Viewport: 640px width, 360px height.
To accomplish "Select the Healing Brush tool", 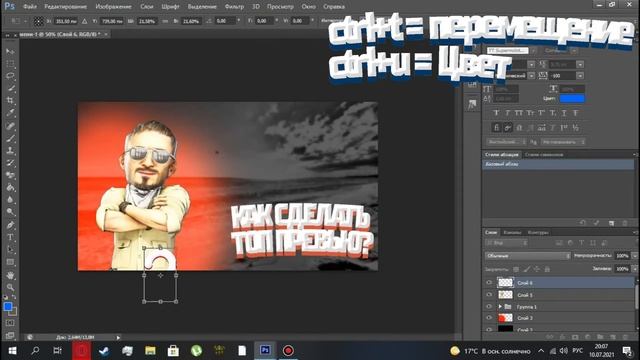I will [x=10, y=126].
